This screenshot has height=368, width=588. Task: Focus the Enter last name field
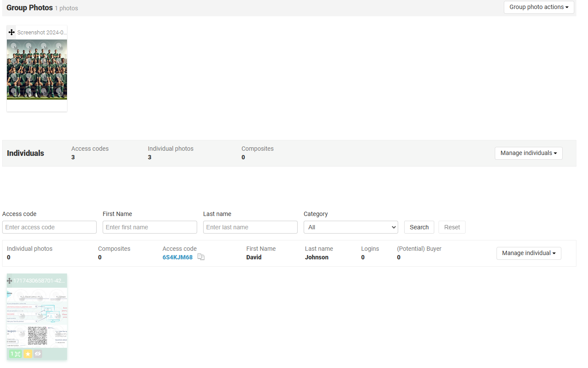click(x=250, y=227)
